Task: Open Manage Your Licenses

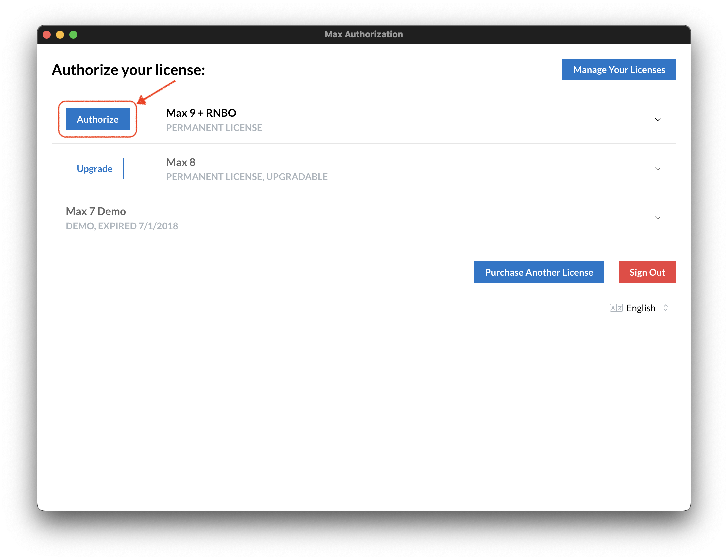Action: 619,69
